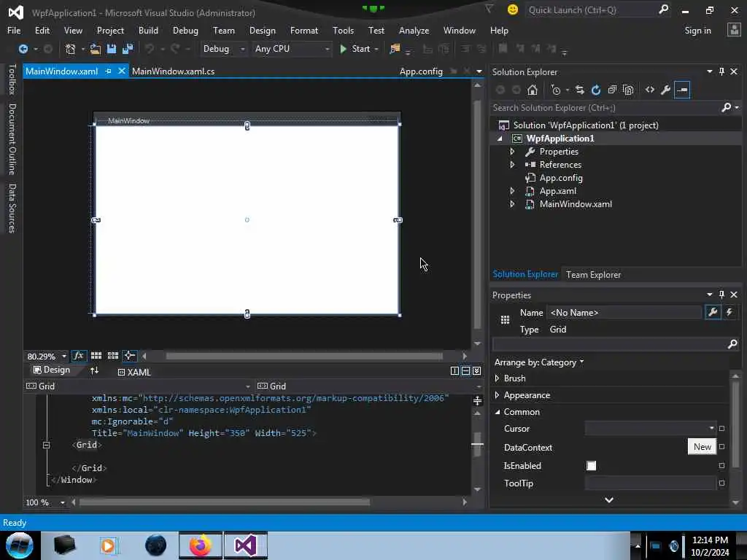This screenshot has height=560, width=747.
Task: Click the Pending Changes Filter clock icon
Action: point(555,90)
